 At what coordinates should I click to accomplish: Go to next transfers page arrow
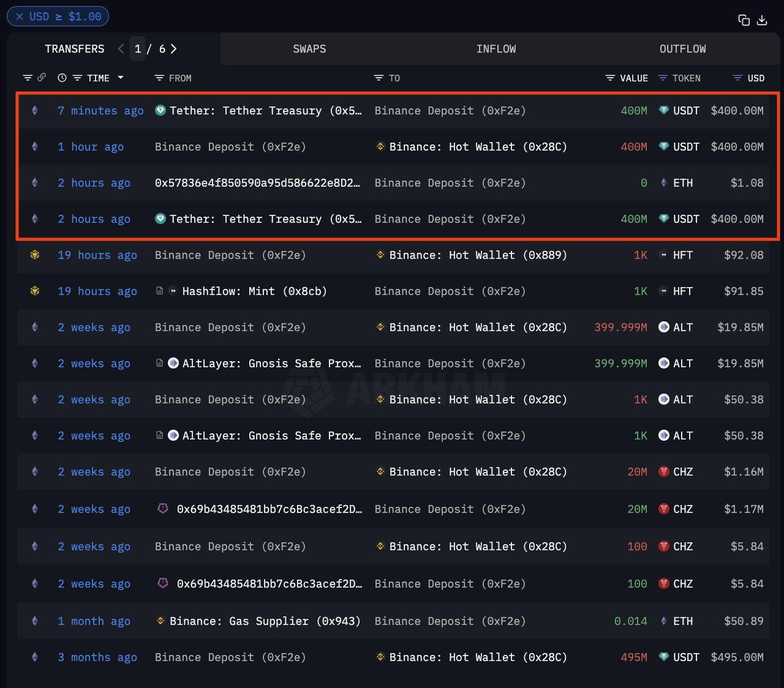coord(174,49)
